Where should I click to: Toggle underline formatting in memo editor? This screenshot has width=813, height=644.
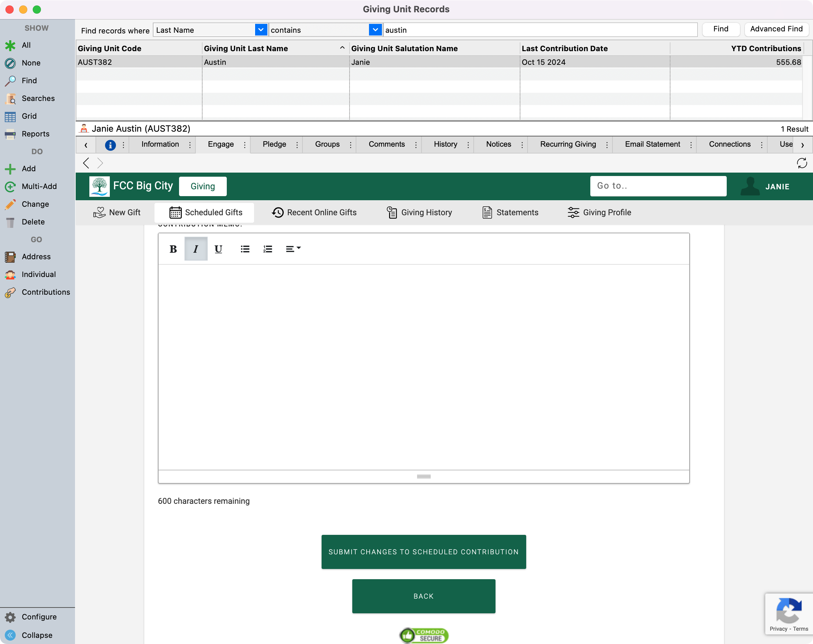coord(218,249)
